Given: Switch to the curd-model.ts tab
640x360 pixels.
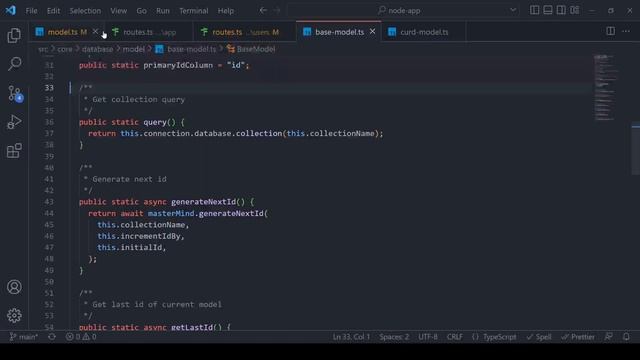Looking at the screenshot, I should (424, 32).
